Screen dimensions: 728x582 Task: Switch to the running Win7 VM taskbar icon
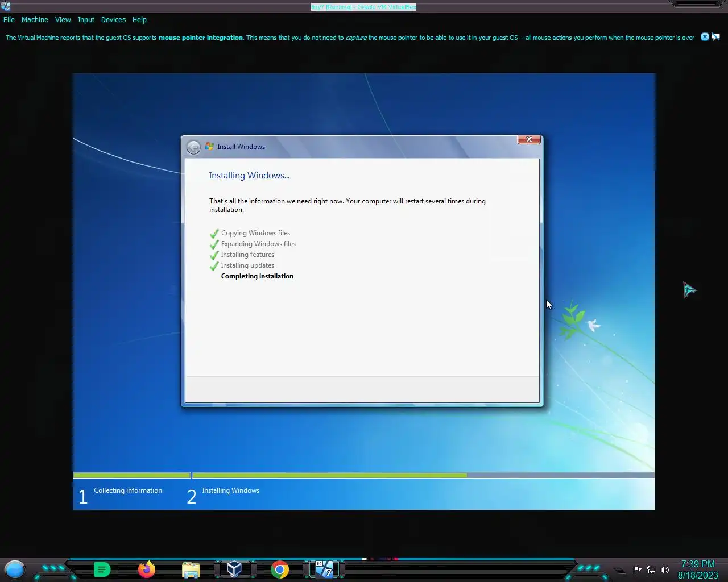324,569
